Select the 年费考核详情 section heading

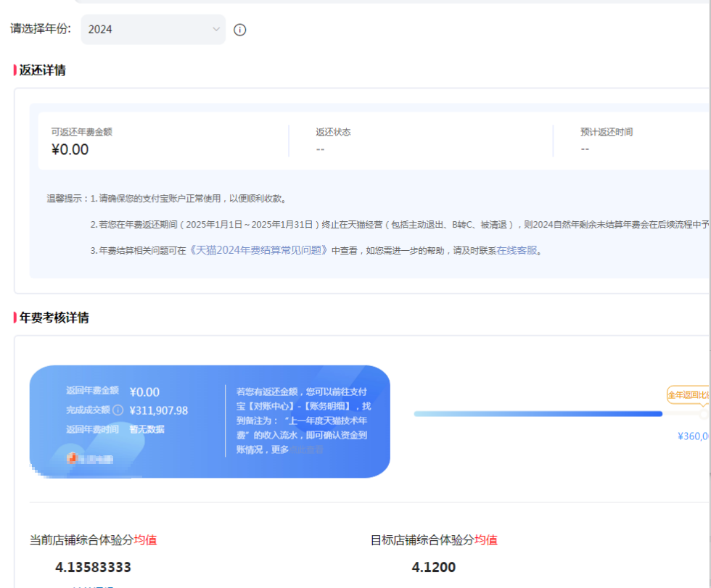(54, 318)
